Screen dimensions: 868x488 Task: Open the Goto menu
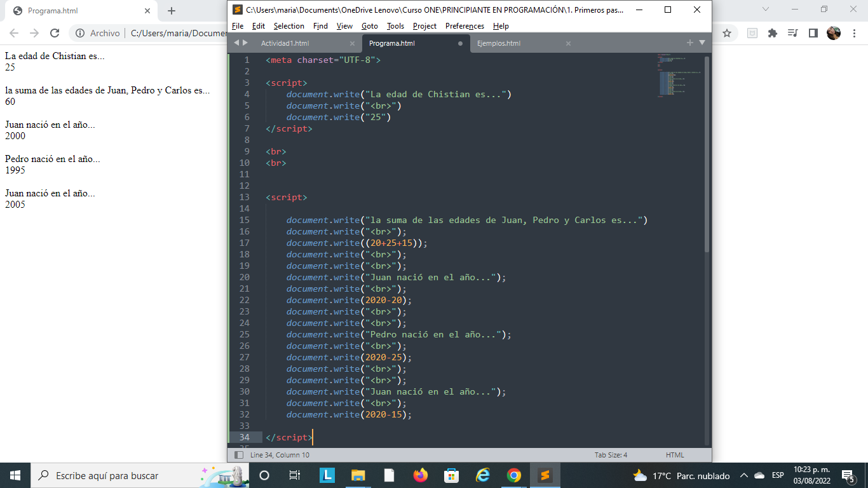[370, 26]
